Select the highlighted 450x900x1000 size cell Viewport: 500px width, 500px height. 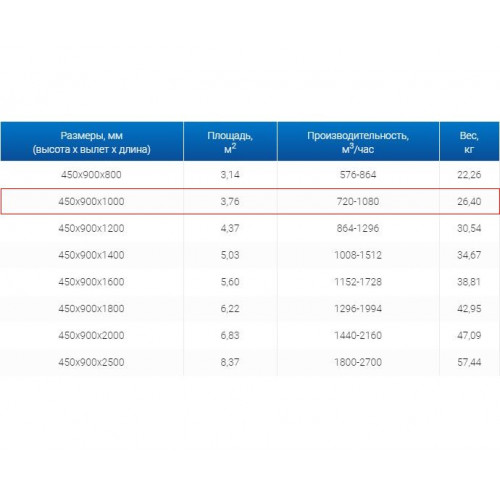pyautogui.click(x=91, y=201)
